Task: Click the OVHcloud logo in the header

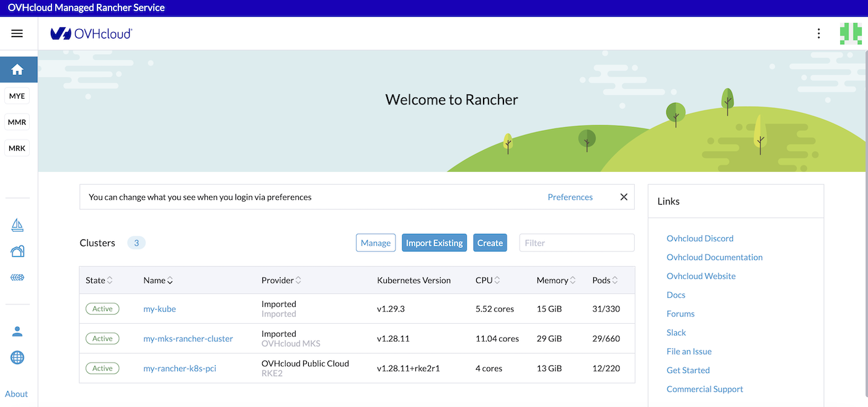Action: [x=91, y=34]
